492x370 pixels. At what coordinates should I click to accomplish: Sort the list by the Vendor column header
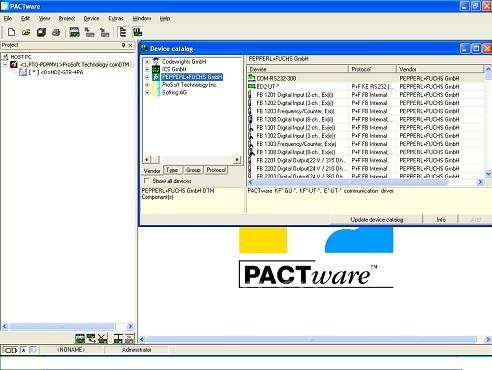(x=440, y=69)
